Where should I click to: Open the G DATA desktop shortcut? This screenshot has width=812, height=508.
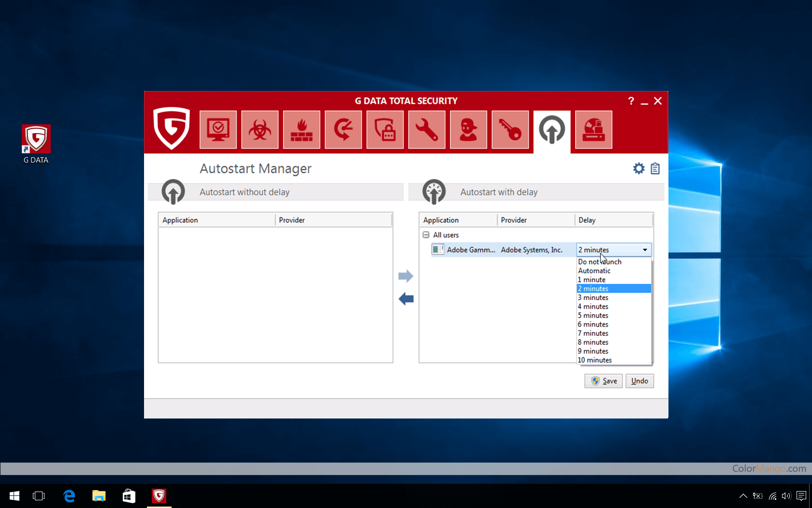pyautogui.click(x=36, y=144)
